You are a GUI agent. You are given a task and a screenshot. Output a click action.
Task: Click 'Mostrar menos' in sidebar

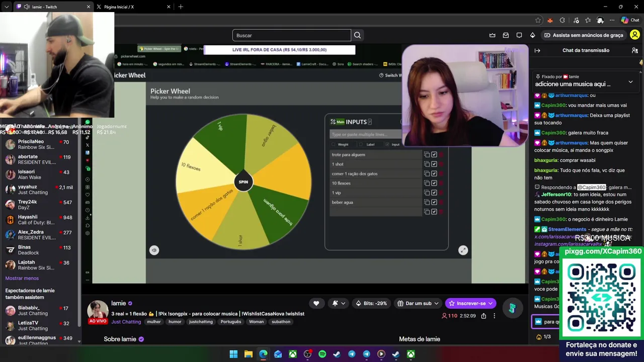[22, 278]
